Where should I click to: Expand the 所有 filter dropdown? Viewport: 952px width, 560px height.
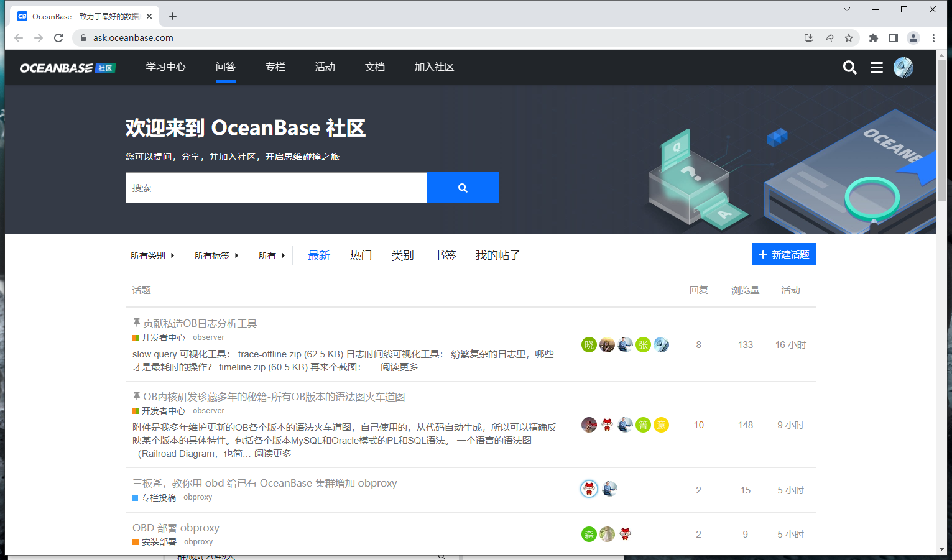point(273,255)
